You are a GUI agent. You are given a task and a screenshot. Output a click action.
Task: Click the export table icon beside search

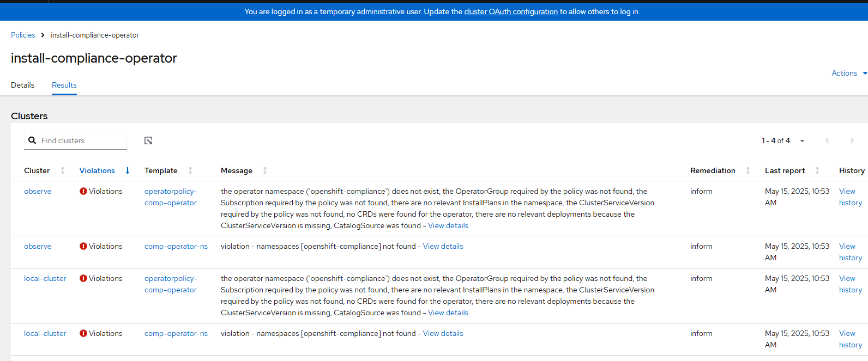tap(148, 140)
